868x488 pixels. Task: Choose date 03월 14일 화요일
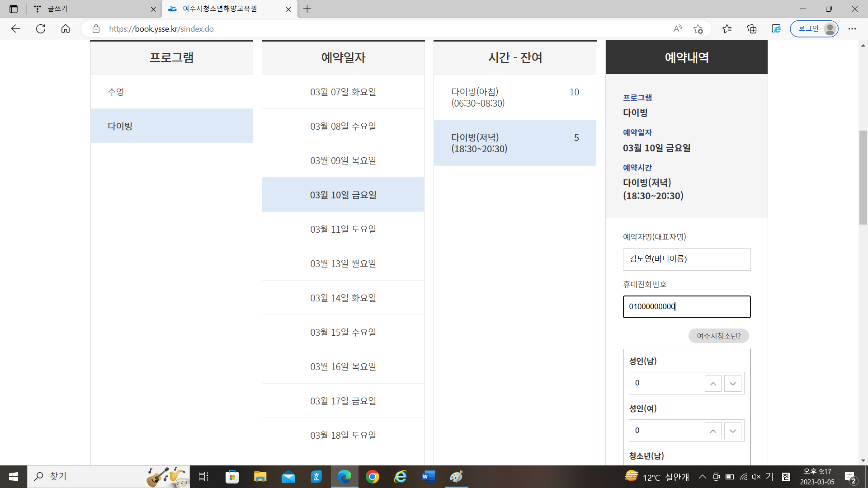coord(343,298)
